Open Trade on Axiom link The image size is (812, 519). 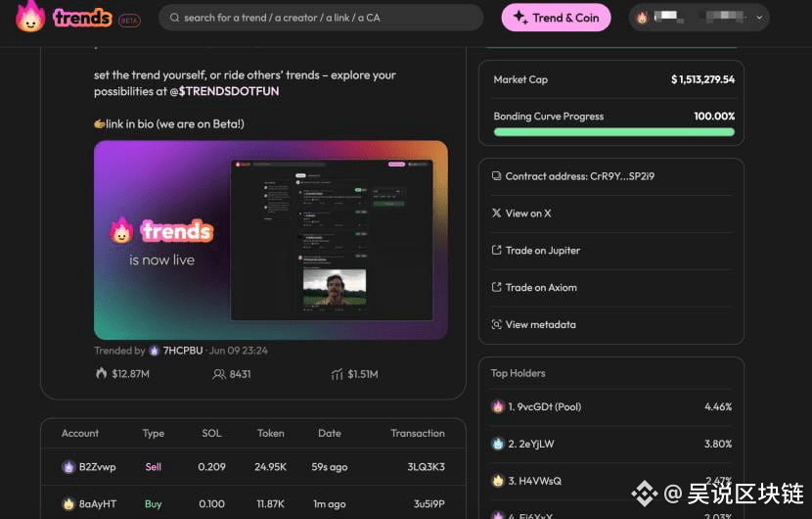pyautogui.click(x=541, y=288)
